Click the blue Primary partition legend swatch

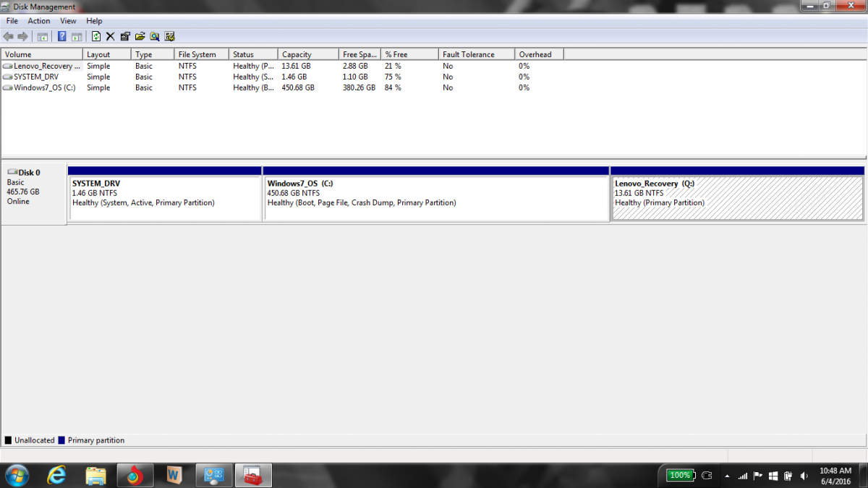pyautogui.click(x=61, y=440)
